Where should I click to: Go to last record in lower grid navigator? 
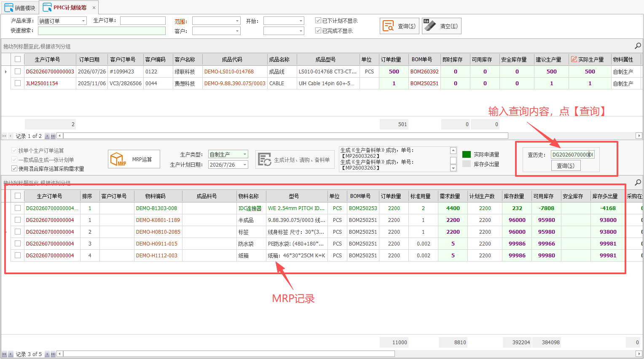click(53, 354)
